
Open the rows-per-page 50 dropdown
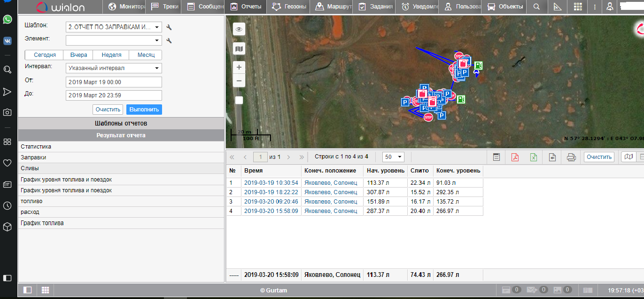click(x=393, y=157)
